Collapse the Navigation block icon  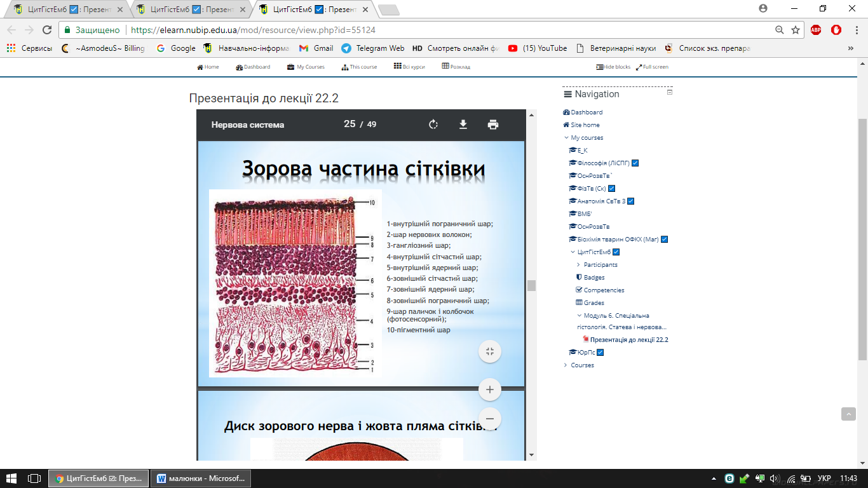click(x=669, y=93)
